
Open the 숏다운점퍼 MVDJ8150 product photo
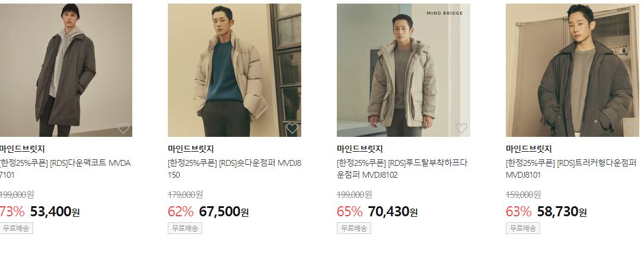pos(234,70)
